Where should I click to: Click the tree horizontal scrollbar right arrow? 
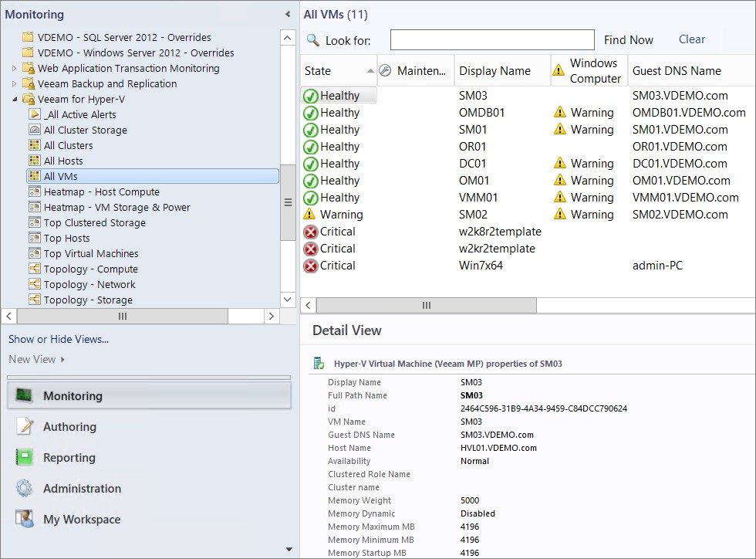click(272, 317)
